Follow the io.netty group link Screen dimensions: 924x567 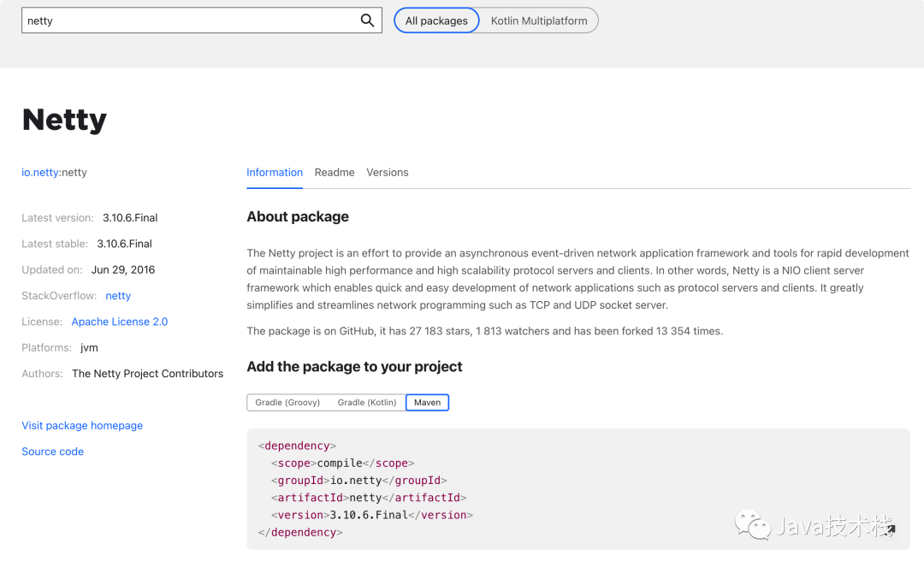(40, 173)
